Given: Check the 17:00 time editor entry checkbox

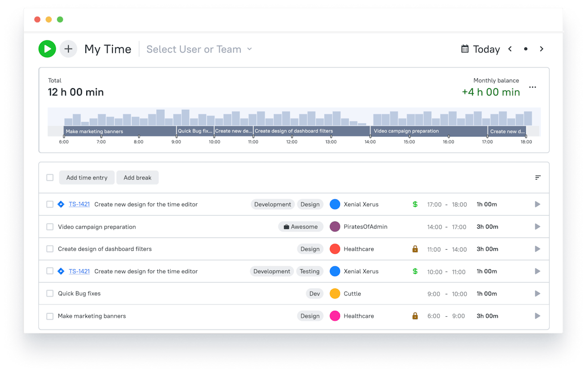Looking at the screenshot, I should 50,204.
